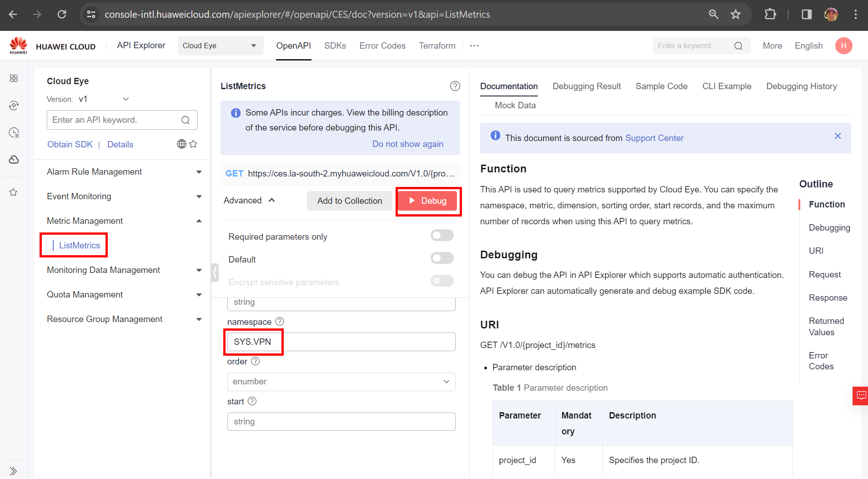The width and height of the screenshot is (868, 479).
Task: Click the ListMetrics help question mark icon
Action: [455, 86]
